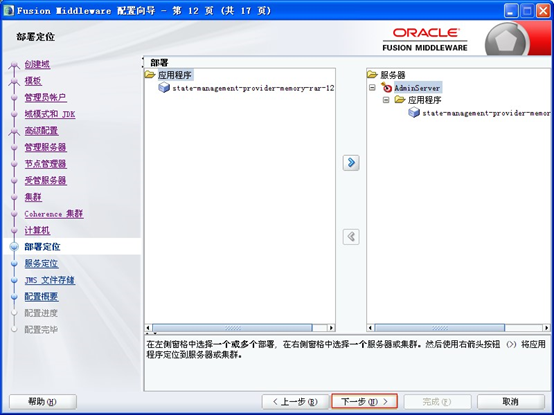Click the AdminServer server icon
554x415 pixels.
[387, 87]
